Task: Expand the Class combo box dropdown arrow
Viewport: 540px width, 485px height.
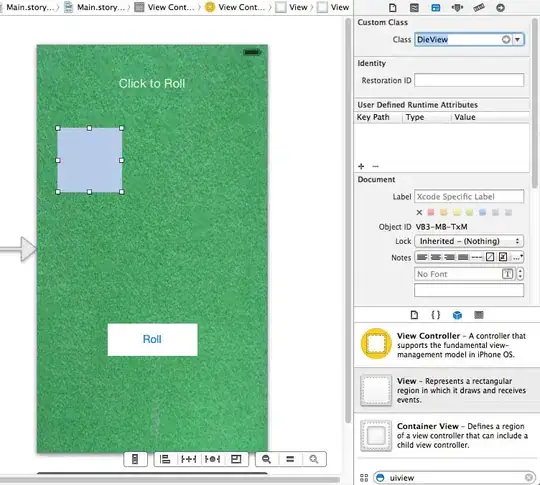Action: pyautogui.click(x=518, y=40)
